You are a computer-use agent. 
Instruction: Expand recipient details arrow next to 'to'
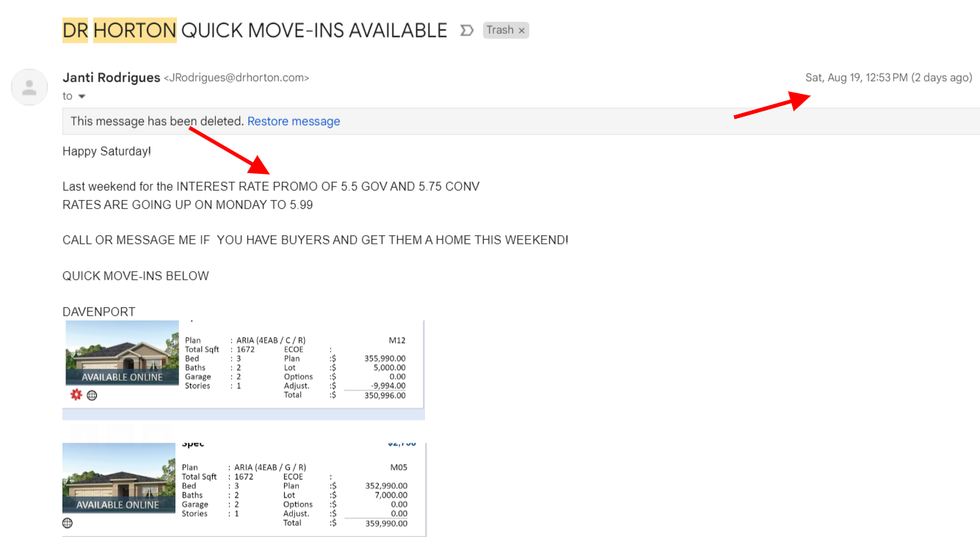[x=81, y=97]
